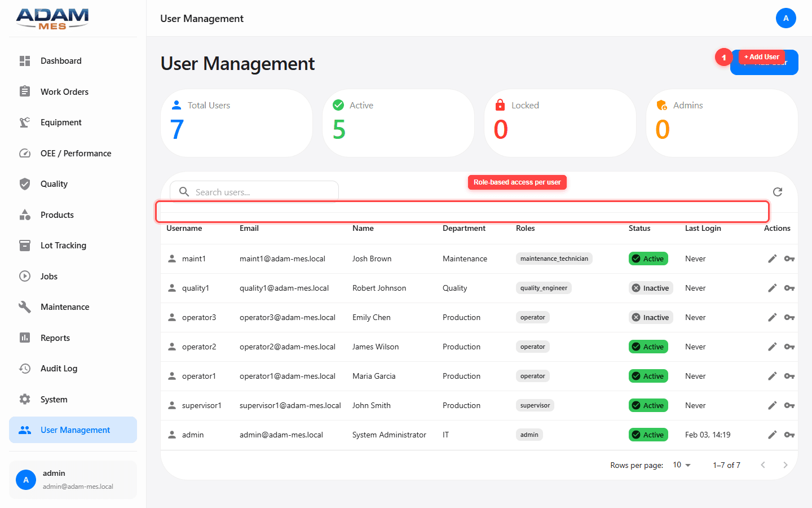
Task: Edit the admin user with the pencil icon
Action: 772,435
